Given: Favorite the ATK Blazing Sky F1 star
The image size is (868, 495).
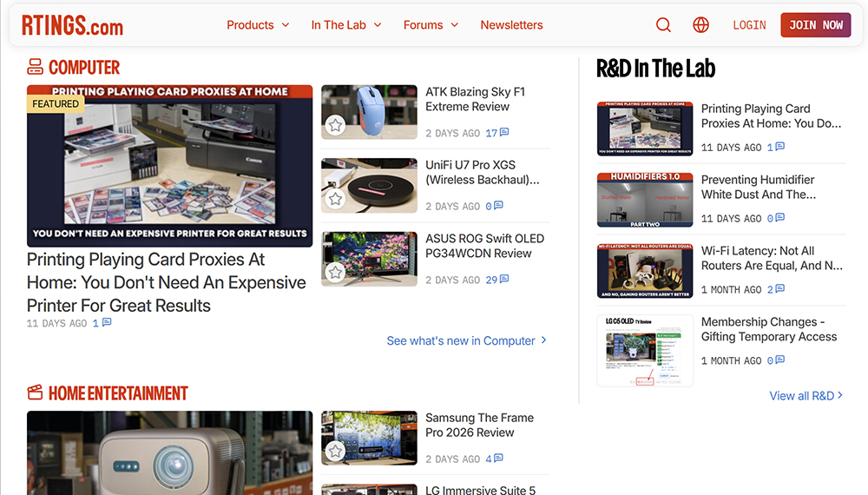Looking at the screenshot, I should 335,125.
